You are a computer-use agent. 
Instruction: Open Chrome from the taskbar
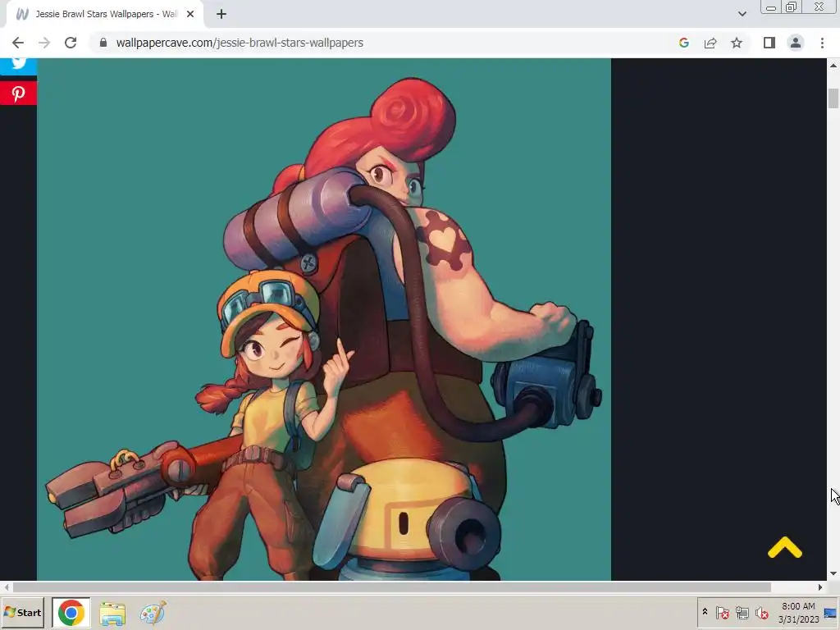71,613
